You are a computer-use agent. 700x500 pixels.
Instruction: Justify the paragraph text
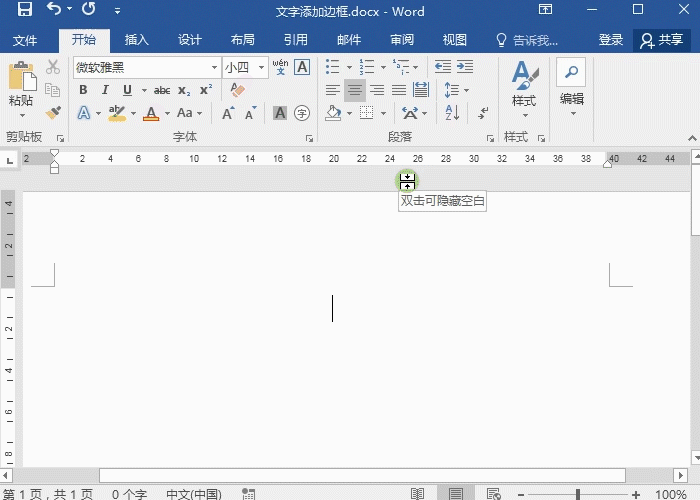pos(399,90)
